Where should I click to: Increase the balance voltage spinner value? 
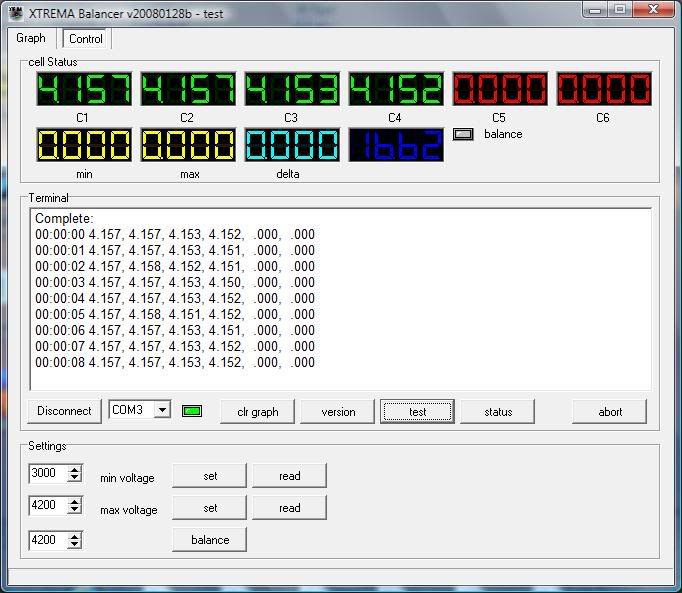[75, 535]
